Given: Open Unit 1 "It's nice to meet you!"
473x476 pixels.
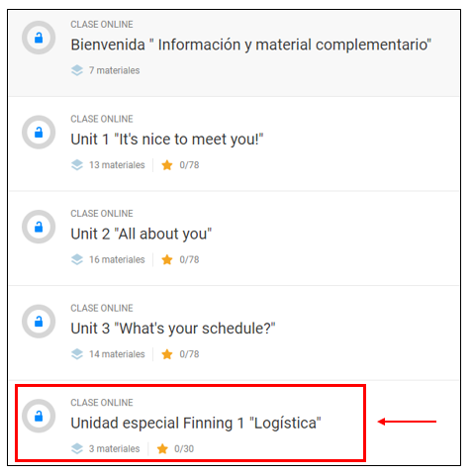Looking at the screenshot, I should (167, 140).
